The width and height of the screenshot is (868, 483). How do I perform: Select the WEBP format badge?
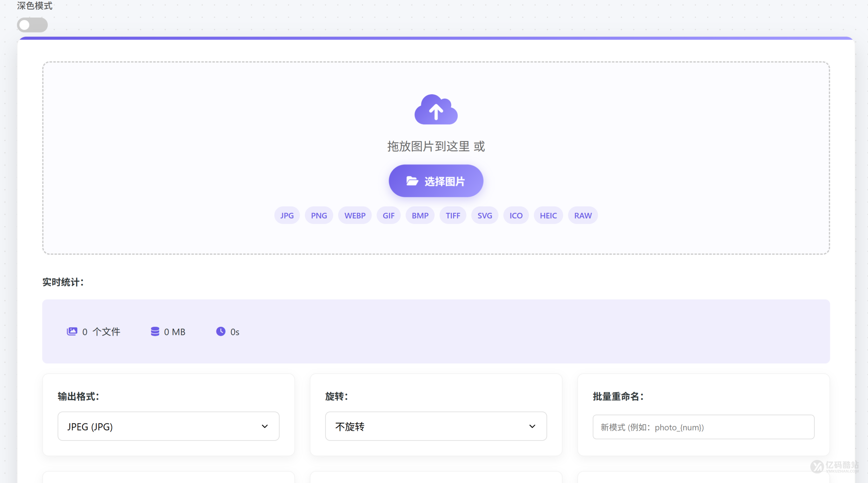pyautogui.click(x=355, y=215)
